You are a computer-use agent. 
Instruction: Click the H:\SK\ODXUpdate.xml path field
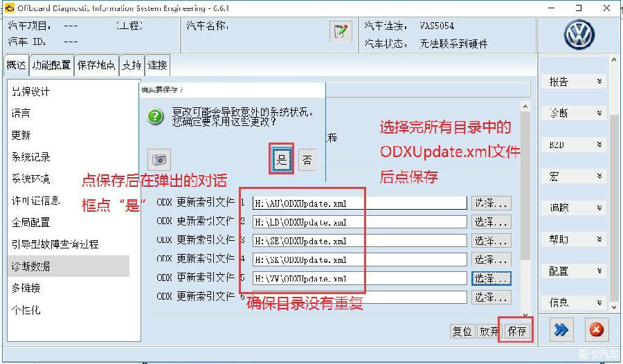tap(359, 260)
